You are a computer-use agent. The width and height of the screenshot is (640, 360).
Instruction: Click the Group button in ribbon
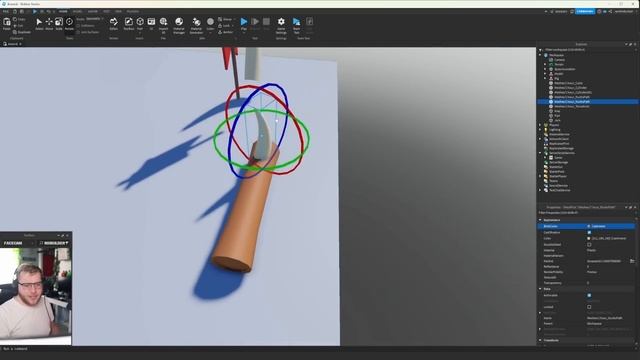[x=225, y=19]
